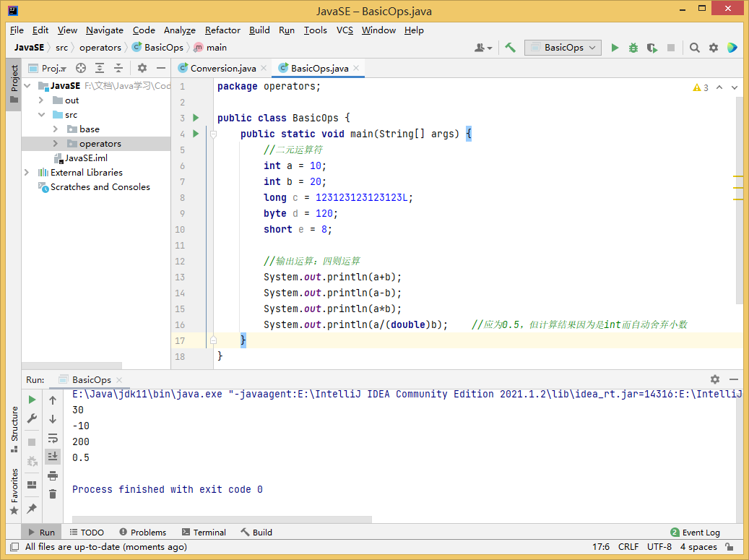749x560 pixels.
Task: Open the Event Log panel
Action: pyautogui.click(x=695, y=533)
